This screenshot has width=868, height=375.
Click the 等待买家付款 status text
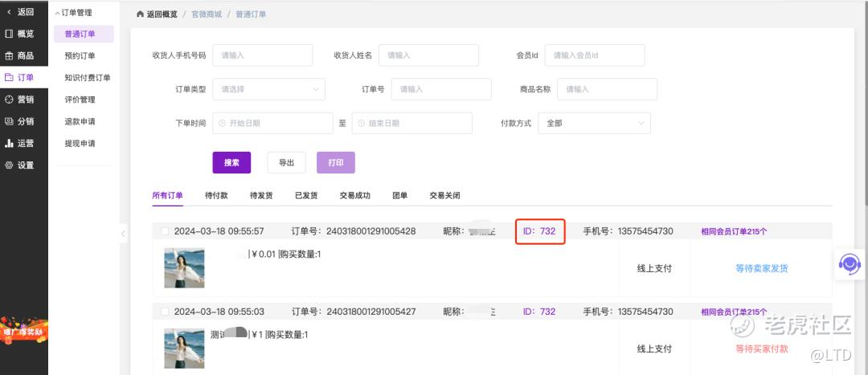click(x=762, y=349)
